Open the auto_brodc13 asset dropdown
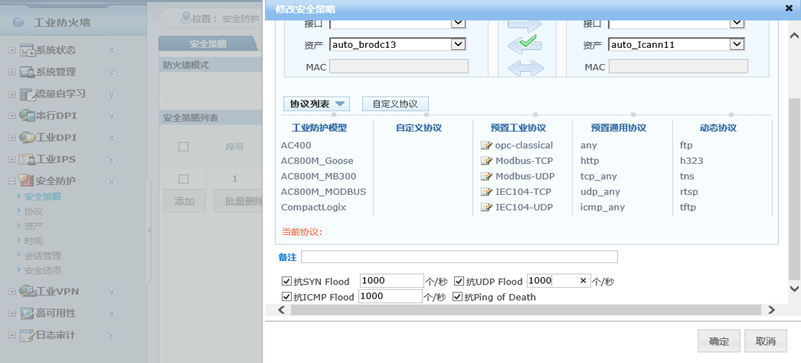The height and width of the screenshot is (363, 801). pyautogui.click(x=458, y=44)
